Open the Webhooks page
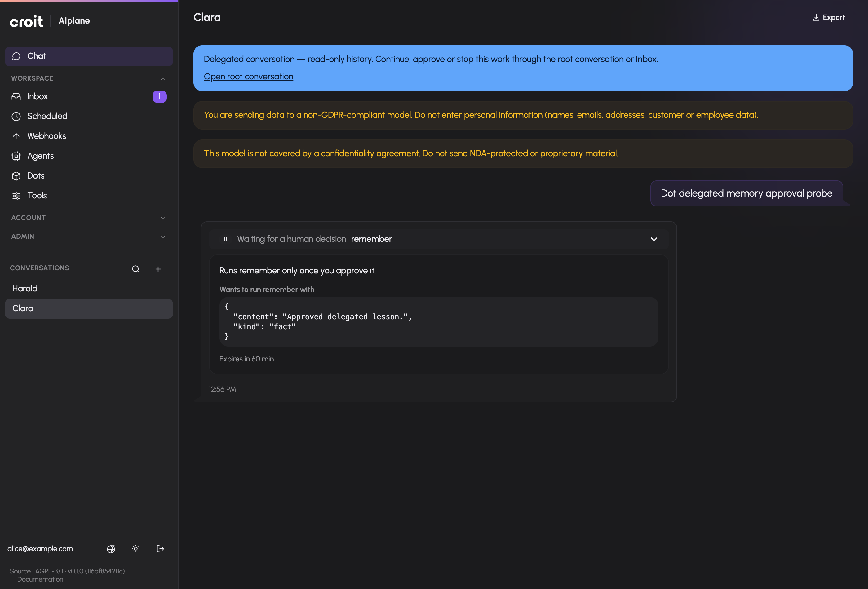The height and width of the screenshot is (589, 868). (89, 136)
